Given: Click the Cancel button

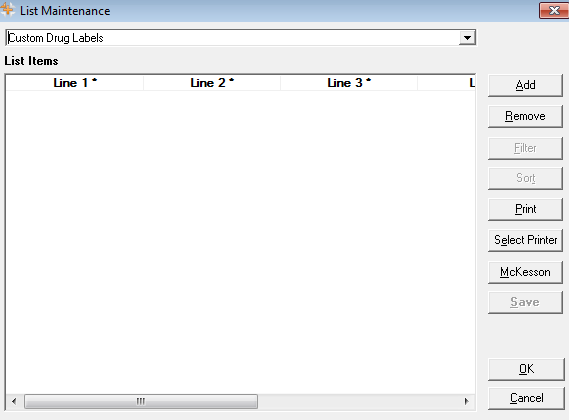Looking at the screenshot, I should (x=527, y=398).
